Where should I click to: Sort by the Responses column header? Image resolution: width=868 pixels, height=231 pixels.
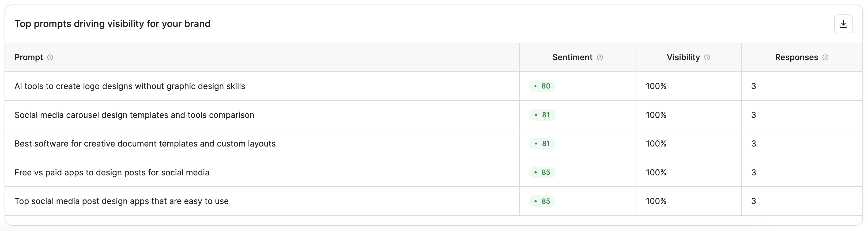[x=796, y=57]
